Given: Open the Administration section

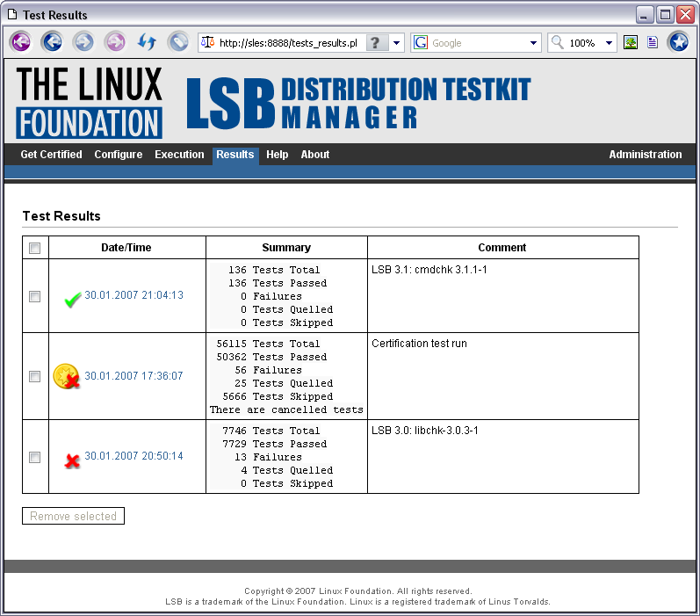Looking at the screenshot, I should click(x=645, y=155).
